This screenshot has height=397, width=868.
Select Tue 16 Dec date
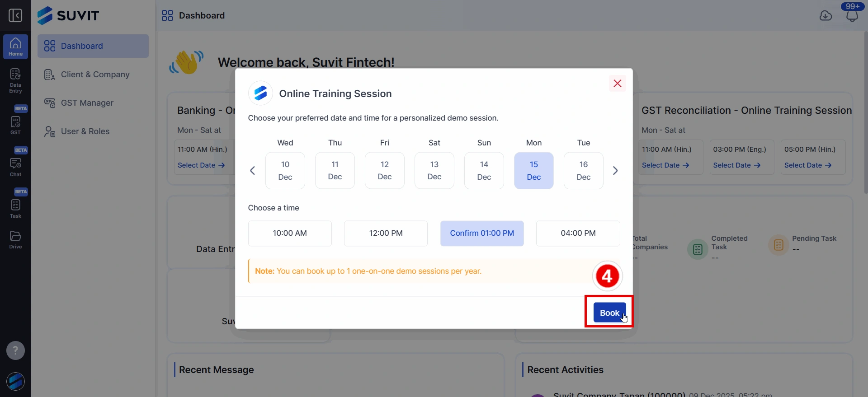(583, 170)
